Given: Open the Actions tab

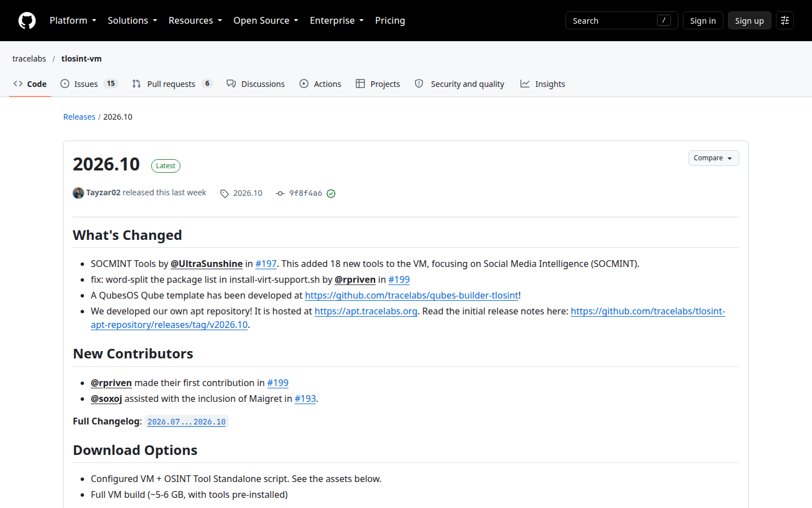Looking at the screenshot, I should 320,84.
